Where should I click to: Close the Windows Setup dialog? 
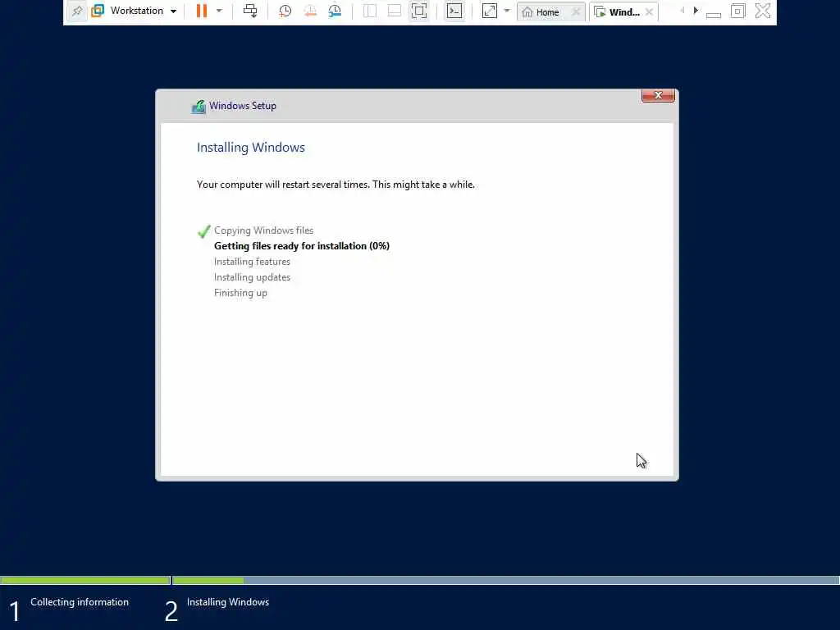(658, 95)
